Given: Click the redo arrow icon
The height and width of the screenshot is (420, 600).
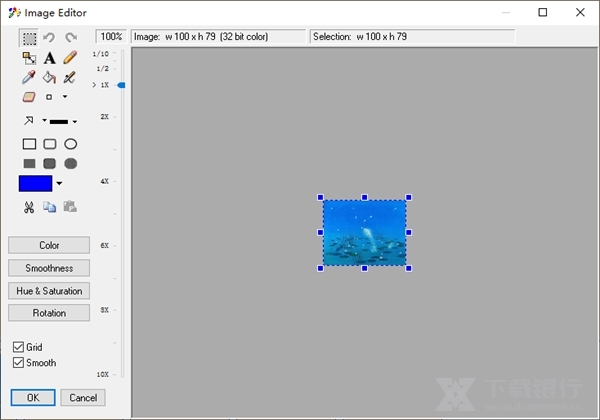Looking at the screenshot, I should coord(71,37).
